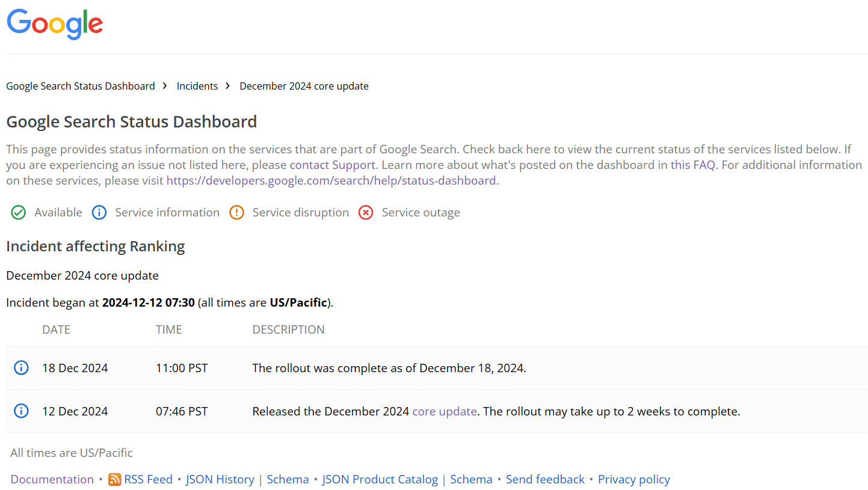
Task: Visit the developers.google.com status-dashboard URL
Action: tap(331, 180)
